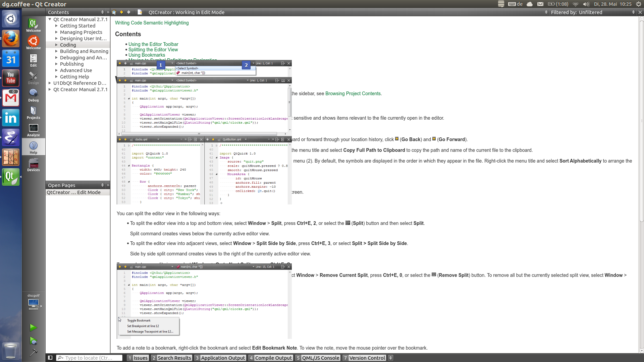Open the Contents sidebar view dropdown
This screenshot has height=362, width=644.
75,12
